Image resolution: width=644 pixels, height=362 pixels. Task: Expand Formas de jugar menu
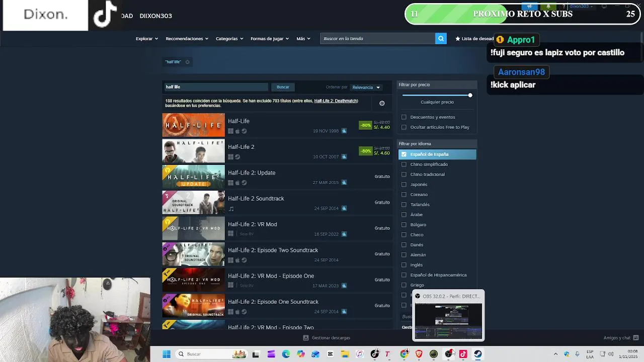(270, 39)
